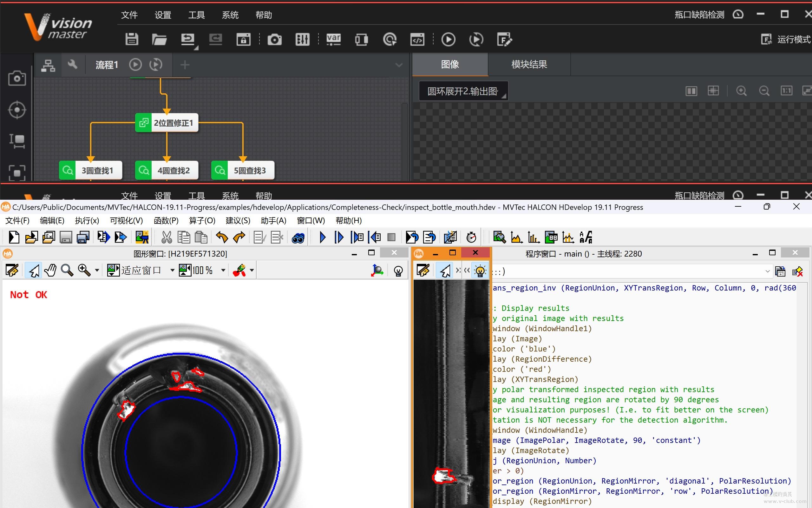This screenshot has height=508, width=812.
Task: Click 运行模式 button in VisionMaster
Action: 786,39
